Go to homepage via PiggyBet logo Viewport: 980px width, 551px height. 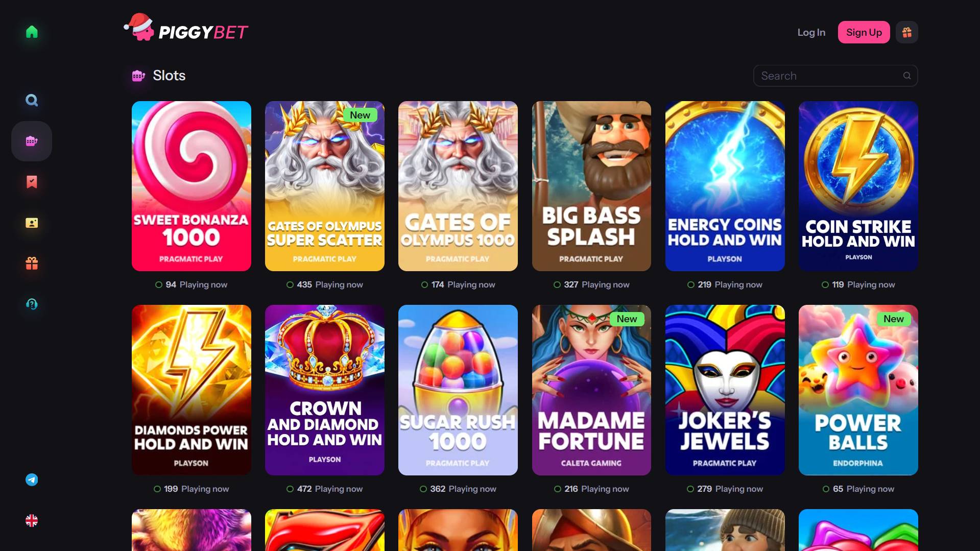pyautogui.click(x=186, y=28)
